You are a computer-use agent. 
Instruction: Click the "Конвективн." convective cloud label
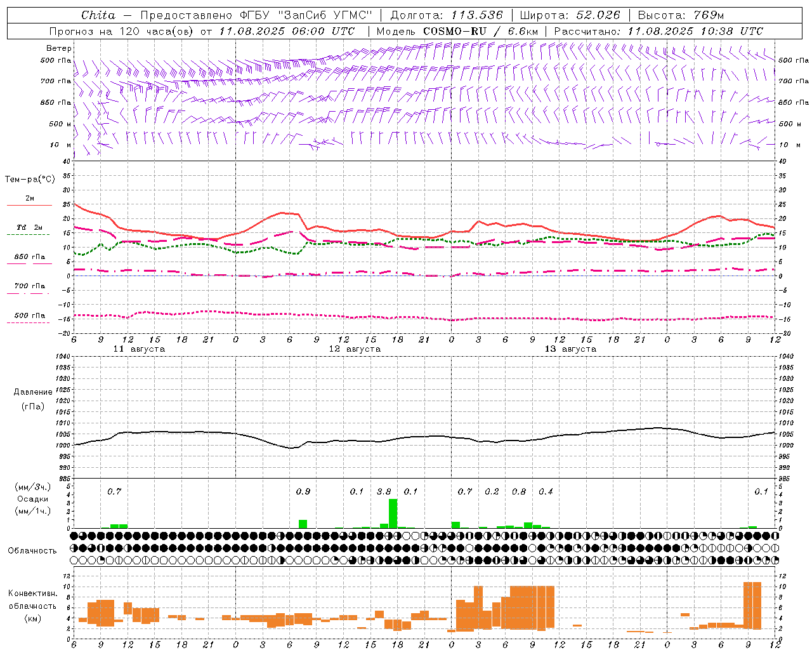click(x=32, y=594)
